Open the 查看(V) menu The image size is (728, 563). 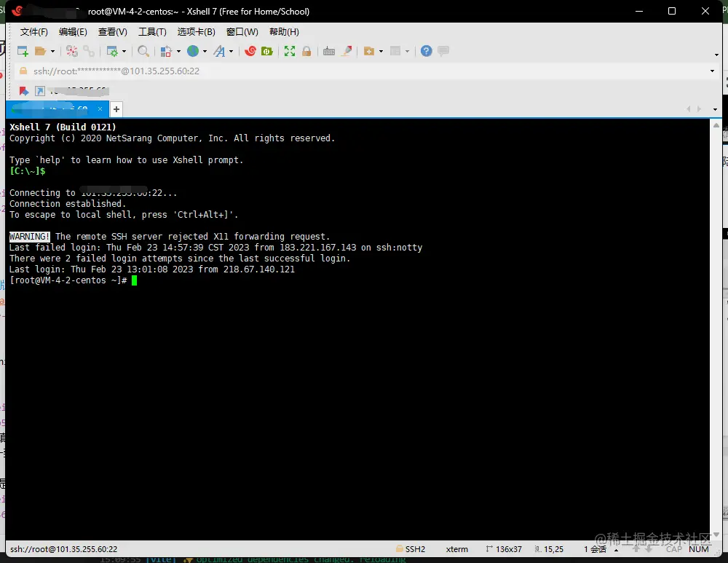[x=112, y=31]
